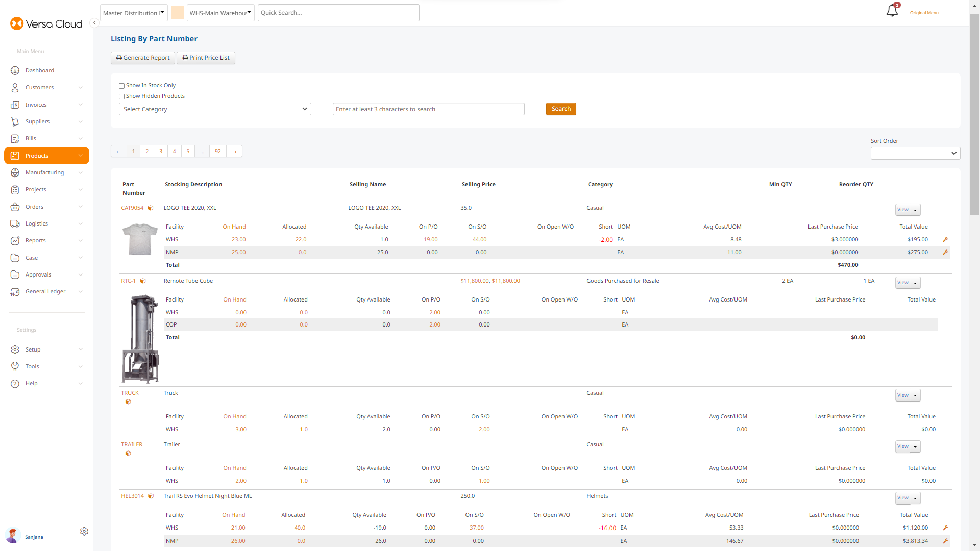The height and width of the screenshot is (551, 980).
Task: Open the Reports icon in sidebar
Action: (15, 240)
